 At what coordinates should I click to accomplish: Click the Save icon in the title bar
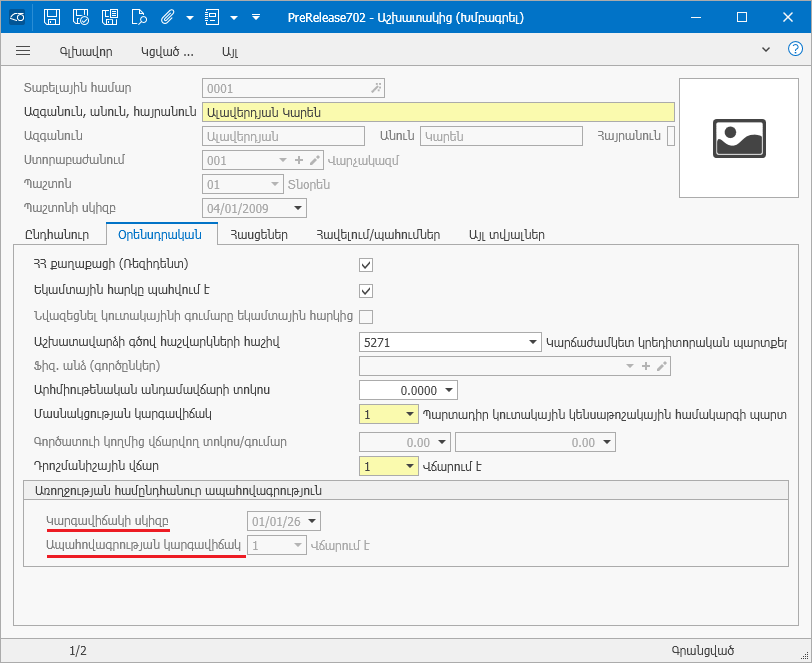coord(52,17)
